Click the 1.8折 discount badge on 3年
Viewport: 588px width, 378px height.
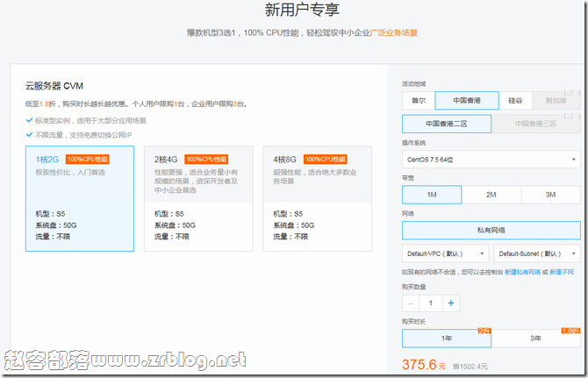coord(570,331)
